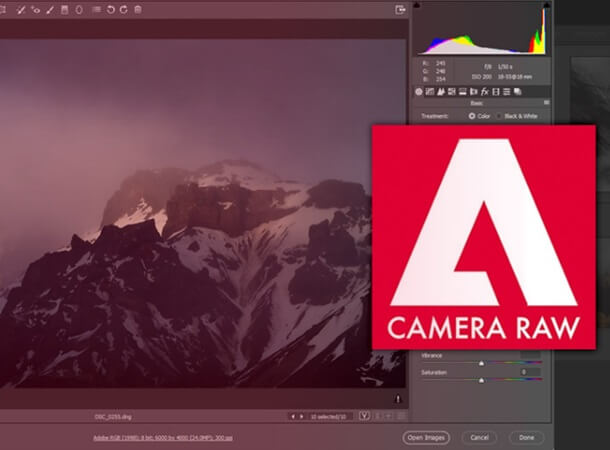
Task: Open workflow options link Adobe RGB
Action: pyautogui.click(x=163, y=438)
